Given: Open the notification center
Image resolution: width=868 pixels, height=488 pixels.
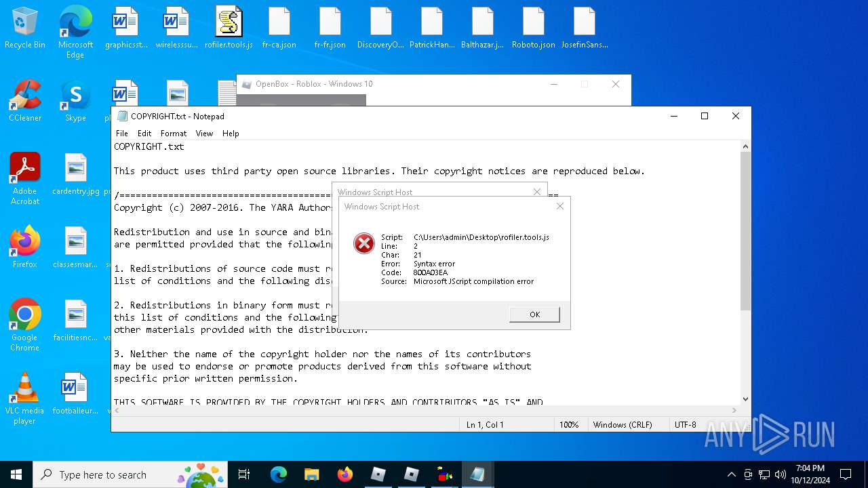Looking at the screenshot, I should click(846, 474).
